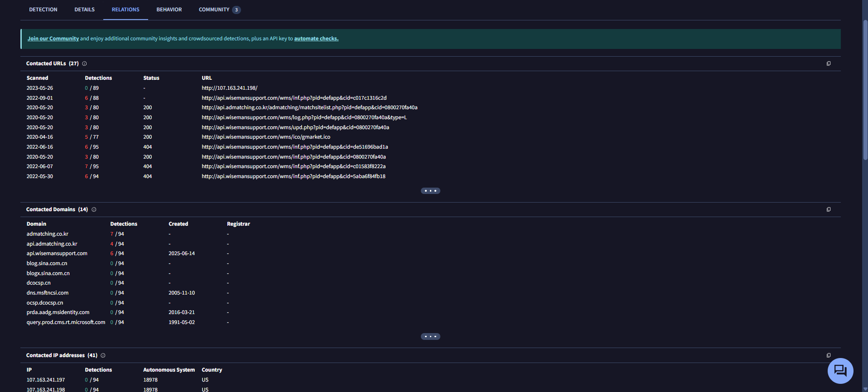Click the '7 / 95' detection count
The image size is (868, 392).
(92, 166)
